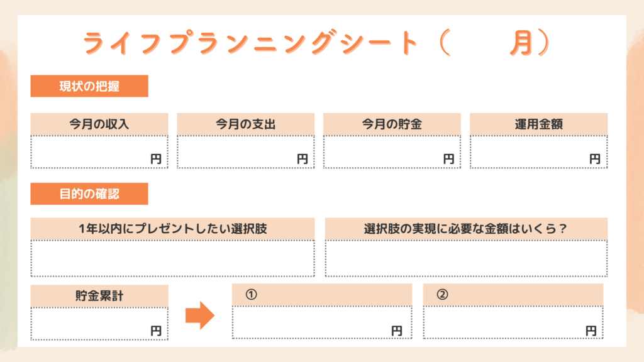
Task: Click the orange right arrow icon
Action: click(x=199, y=315)
